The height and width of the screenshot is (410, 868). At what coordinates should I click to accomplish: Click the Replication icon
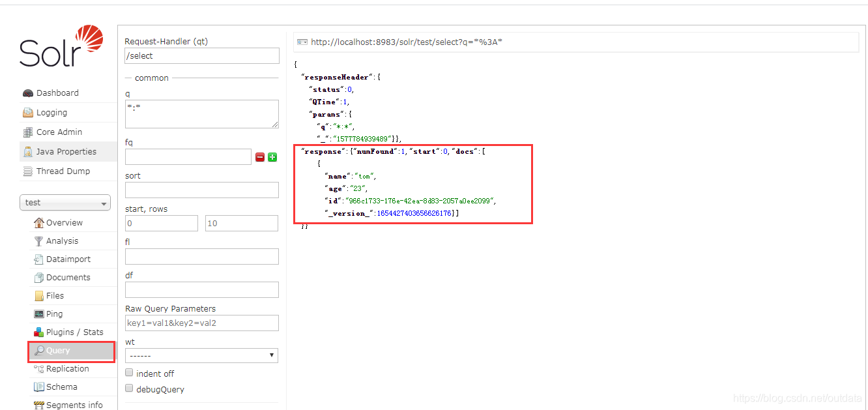(x=39, y=369)
